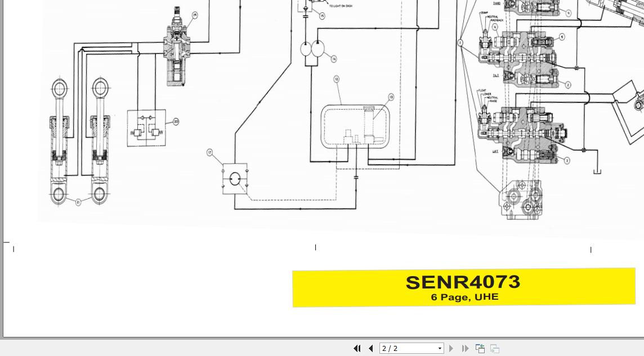This screenshot has height=356, width=644.
Task: Click the grayed duplicate-page icon on the toolbar
Action: tap(494, 349)
